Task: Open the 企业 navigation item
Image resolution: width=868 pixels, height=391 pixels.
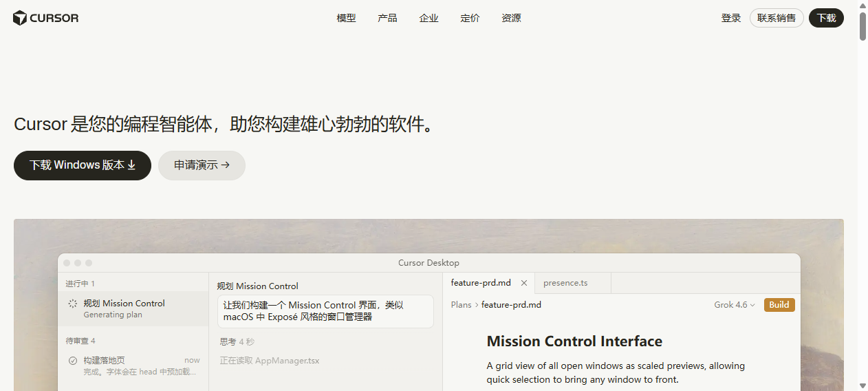Action: pyautogui.click(x=428, y=18)
